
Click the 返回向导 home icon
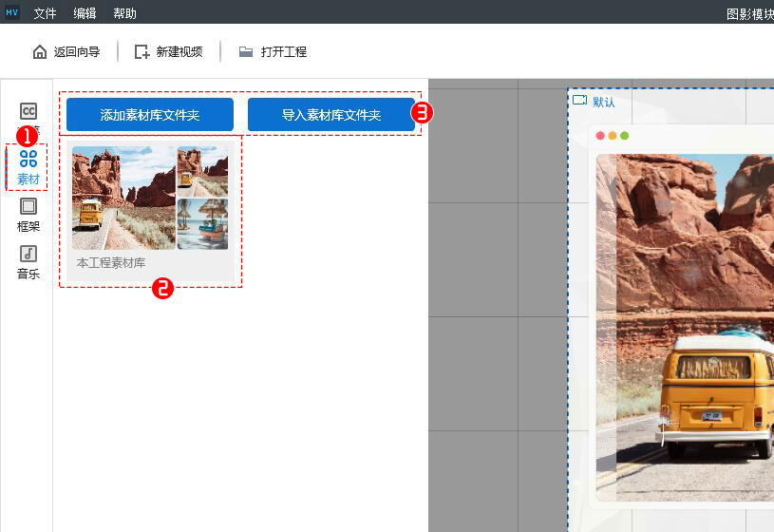[40, 52]
